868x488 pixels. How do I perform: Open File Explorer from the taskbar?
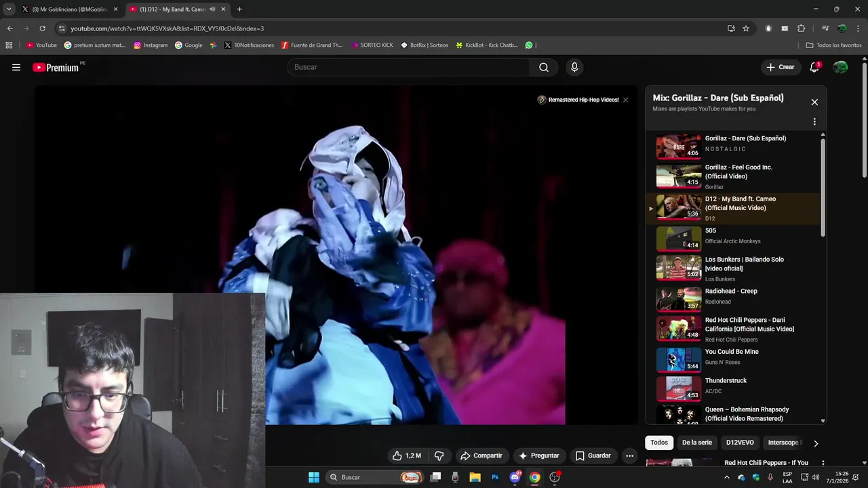[x=475, y=477]
